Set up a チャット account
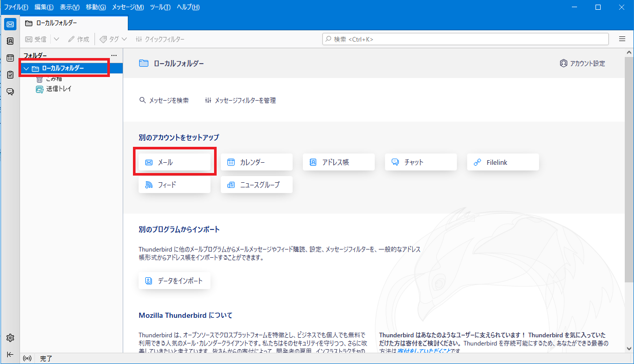The width and height of the screenshot is (634, 364). click(421, 162)
